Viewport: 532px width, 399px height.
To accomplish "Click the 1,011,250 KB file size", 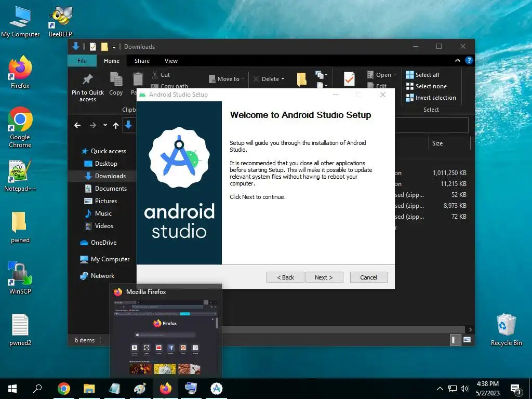I will (x=449, y=172).
